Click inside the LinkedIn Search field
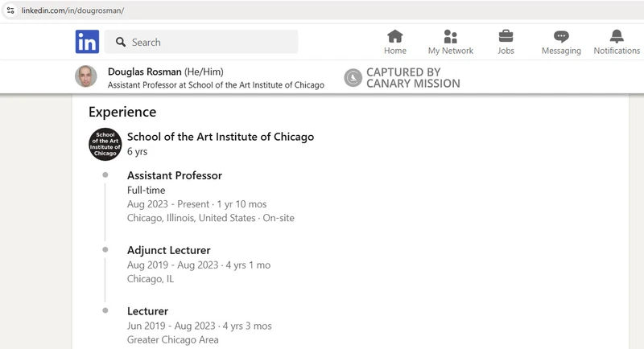Viewport: 644px width, 349px height. 209,42
